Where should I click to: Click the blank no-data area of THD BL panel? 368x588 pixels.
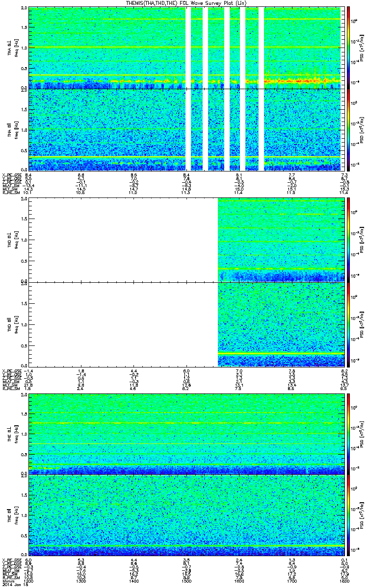123,240
